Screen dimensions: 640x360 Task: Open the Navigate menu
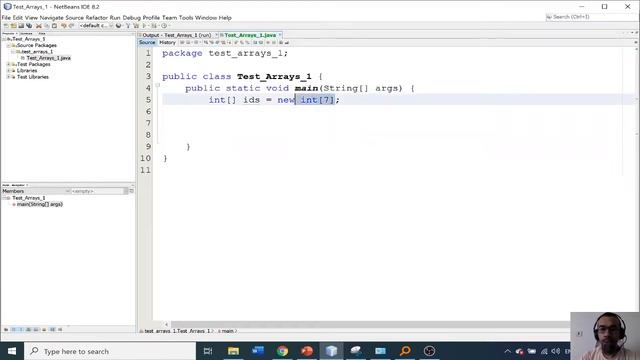point(51,18)
